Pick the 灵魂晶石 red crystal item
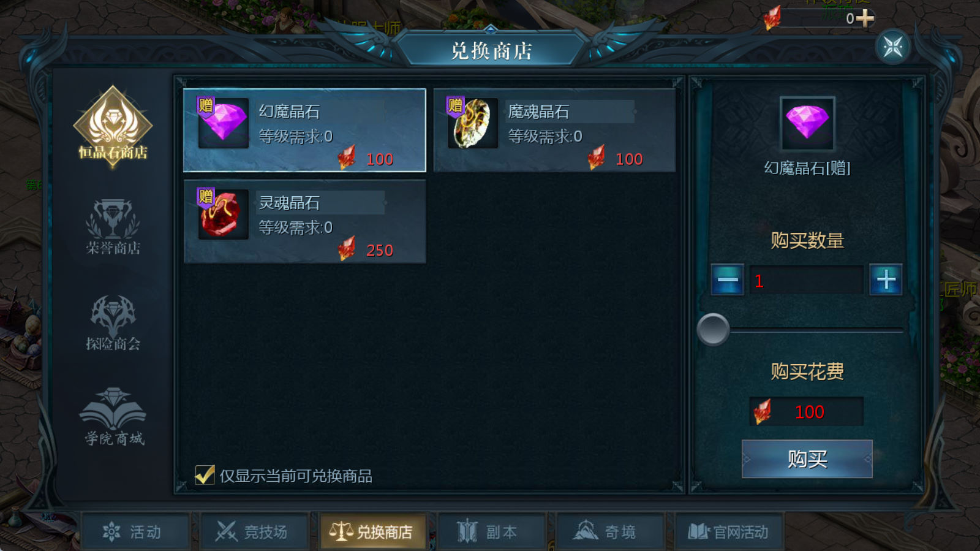980x551 pixels. click(304, 221)
